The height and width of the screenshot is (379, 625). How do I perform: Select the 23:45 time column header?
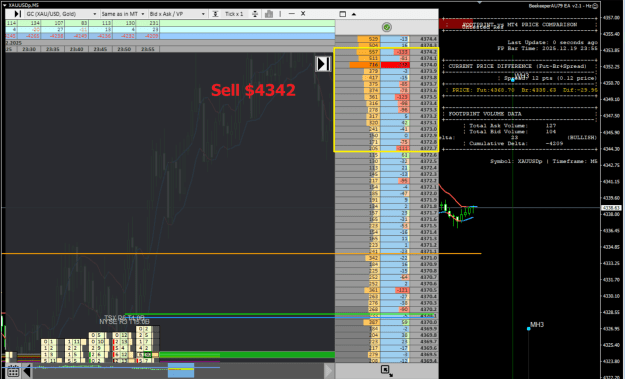click(100, 49)
